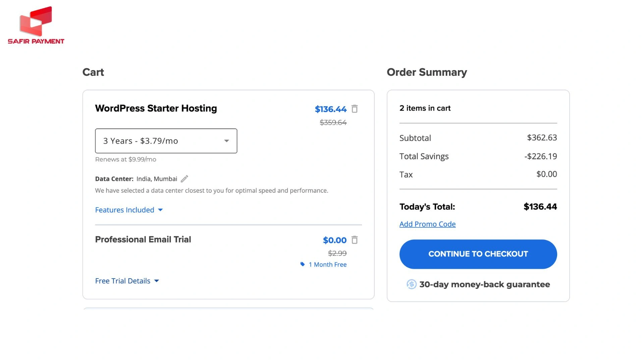Click the money-back guarantee dollar icon

[412, 285]
